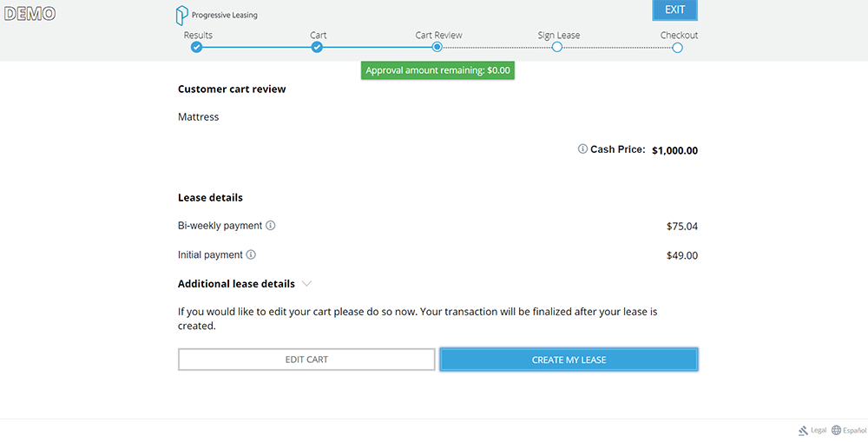
Task: Open the Bi-weekly payment info tooltip icon
Action: click(271, 226)
